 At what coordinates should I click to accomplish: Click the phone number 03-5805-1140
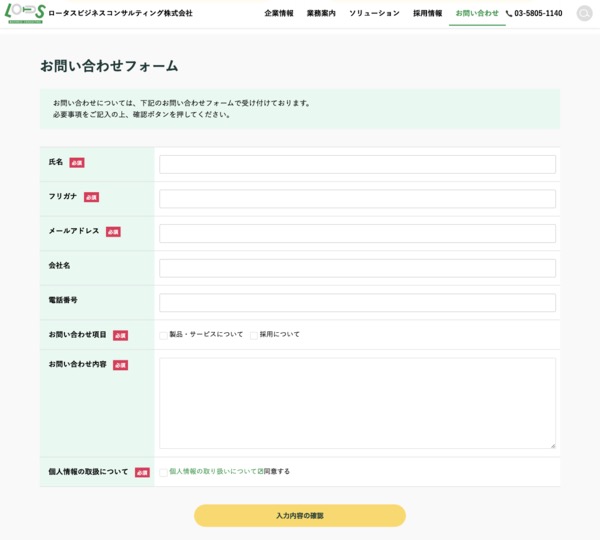(x=538, y=13)
